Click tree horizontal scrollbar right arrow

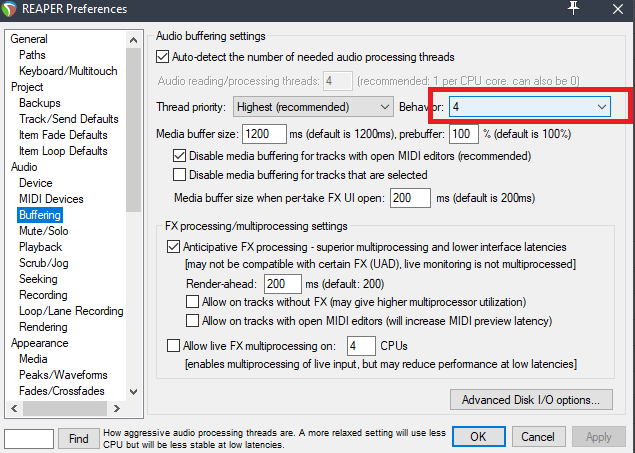tap(117, 408)
